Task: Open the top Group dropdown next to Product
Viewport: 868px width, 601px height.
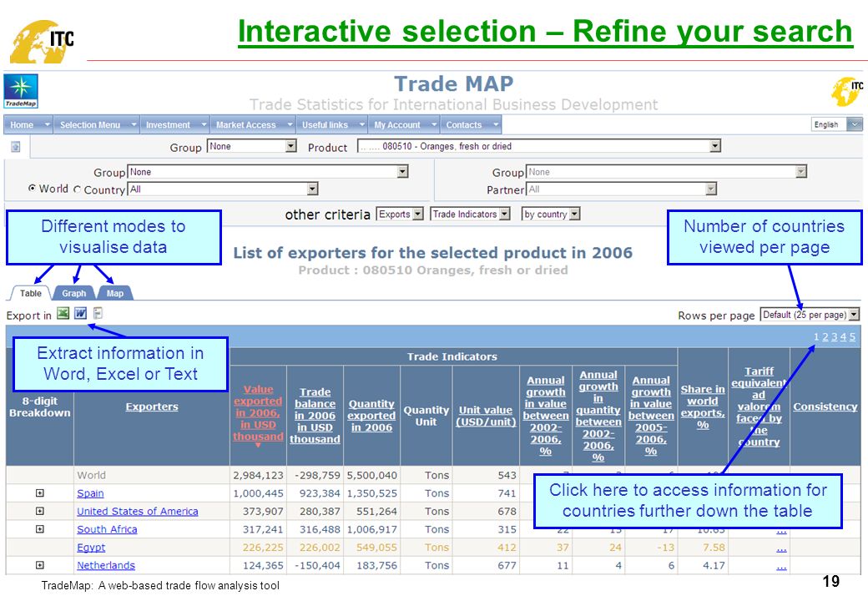Action: [x=252, y=146]
